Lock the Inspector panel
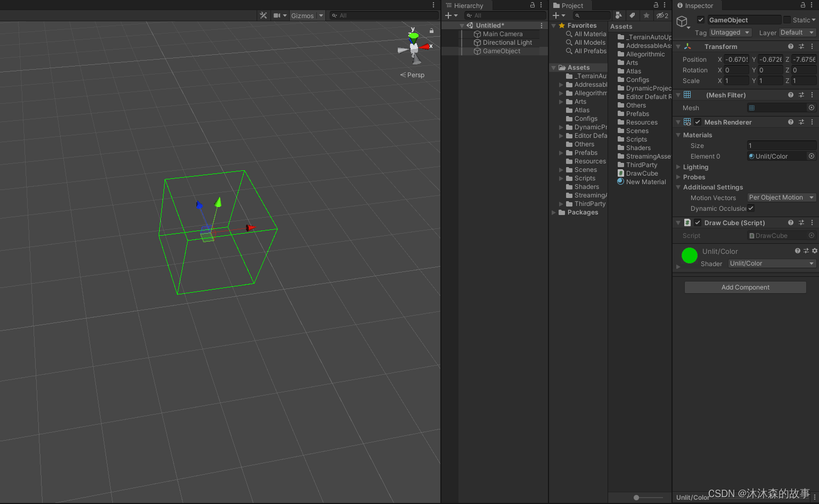Screen dimensions: 819x504 [803, 5]
